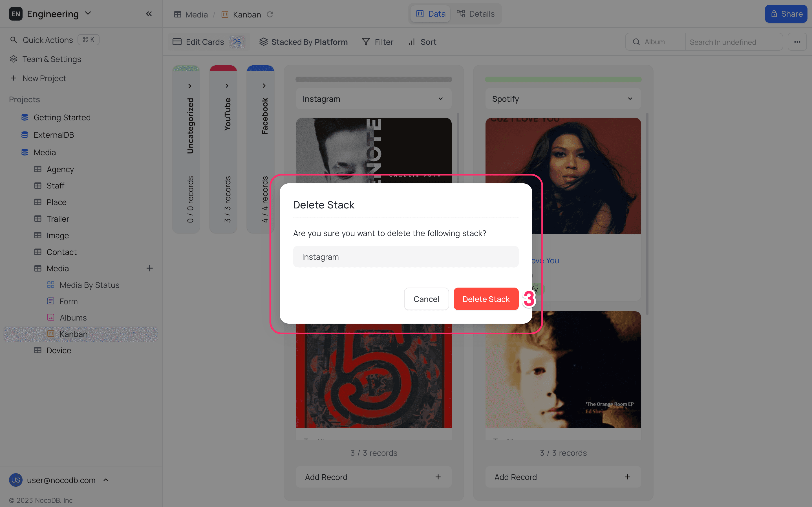This screenshot has height=507, width=812.
Task: Expand the collapsed Facebook stack
Action: pos(264,86)
